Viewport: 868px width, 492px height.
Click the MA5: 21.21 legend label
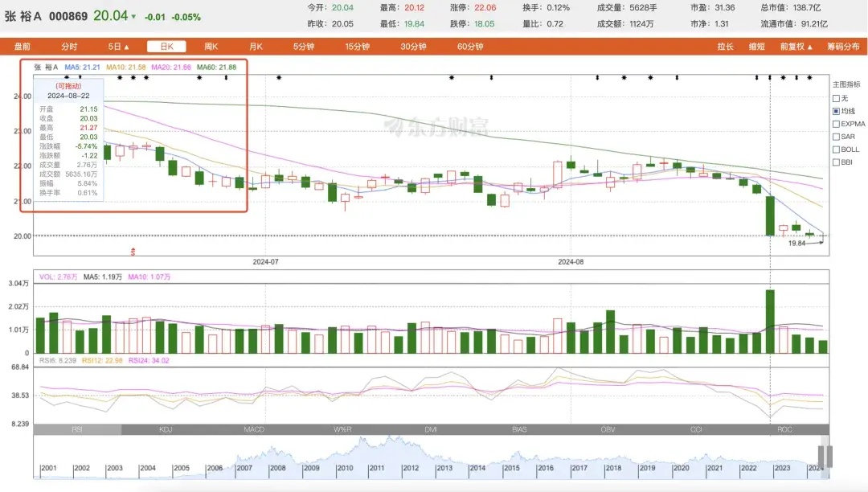tap(83, 68)
